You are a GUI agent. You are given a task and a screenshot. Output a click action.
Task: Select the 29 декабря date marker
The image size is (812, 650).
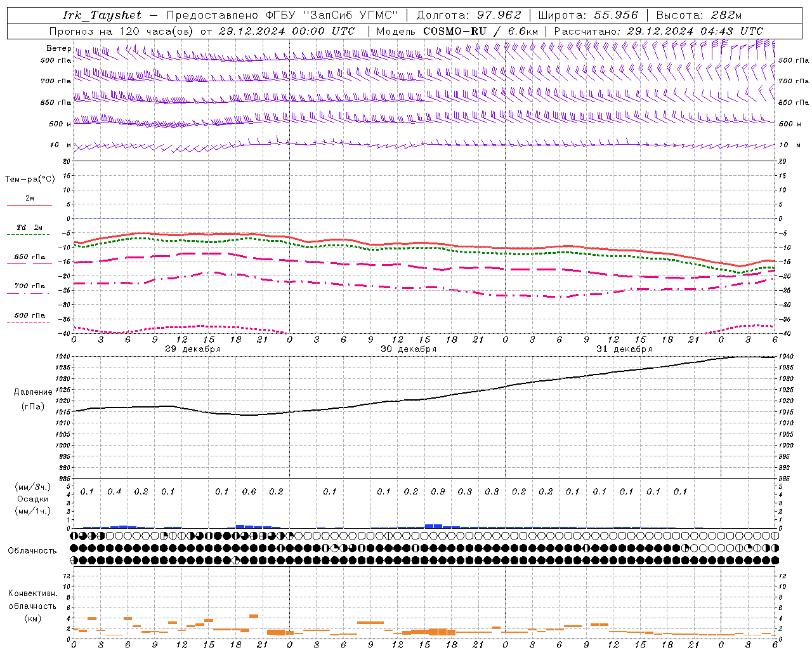tap(193, 349)
